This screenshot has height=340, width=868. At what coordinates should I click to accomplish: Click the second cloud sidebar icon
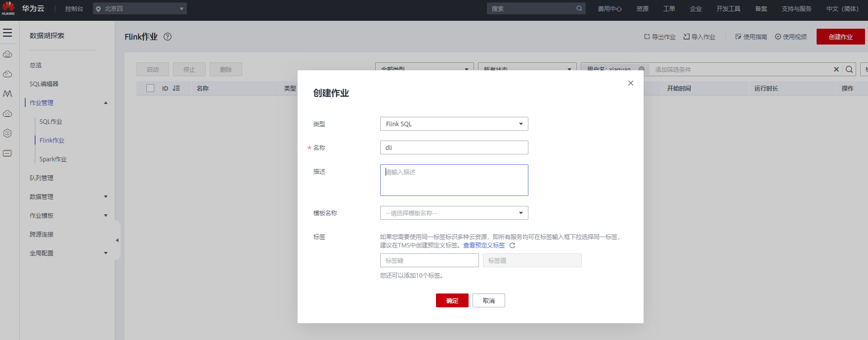pos(7,74)
